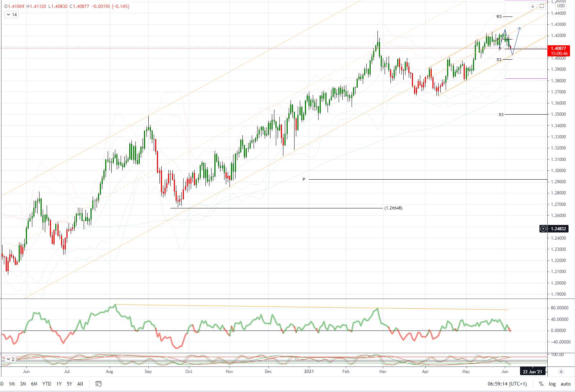Screen dimensions: 575x392
Task: Open the Go to date calendar icon
Action: (98, 384)
